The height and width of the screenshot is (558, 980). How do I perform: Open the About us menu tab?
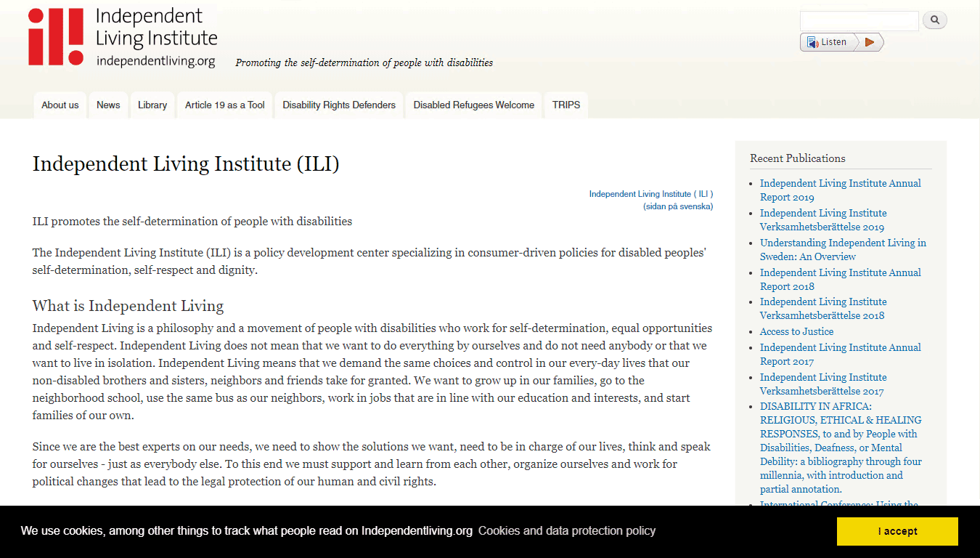pyautogui.click(x=60, y=105)
